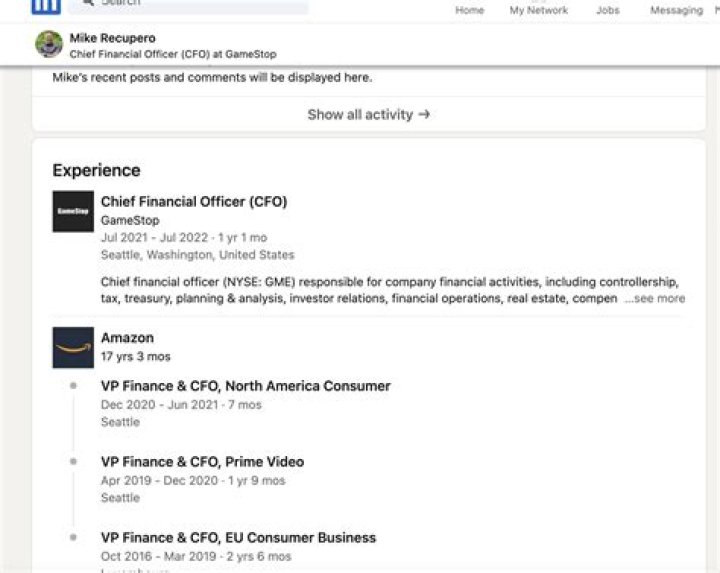Click the arrow beside Show all activity
Image resolution: width=720 pixels, height=573 pixels.
coord(424,114)
